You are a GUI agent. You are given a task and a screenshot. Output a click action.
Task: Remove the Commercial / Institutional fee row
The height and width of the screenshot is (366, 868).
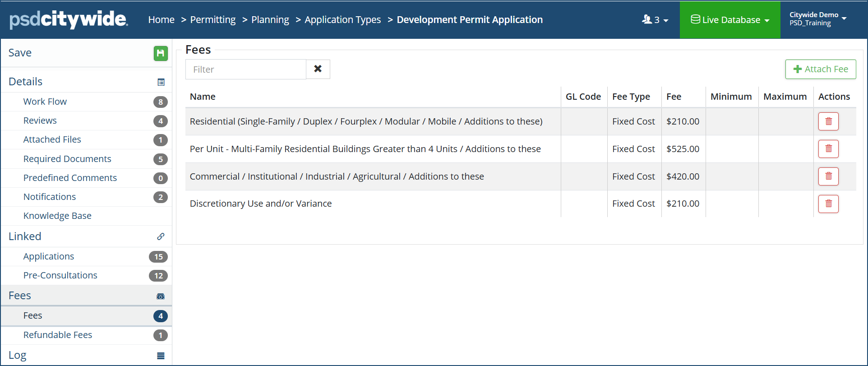click(x=828, y=176)
